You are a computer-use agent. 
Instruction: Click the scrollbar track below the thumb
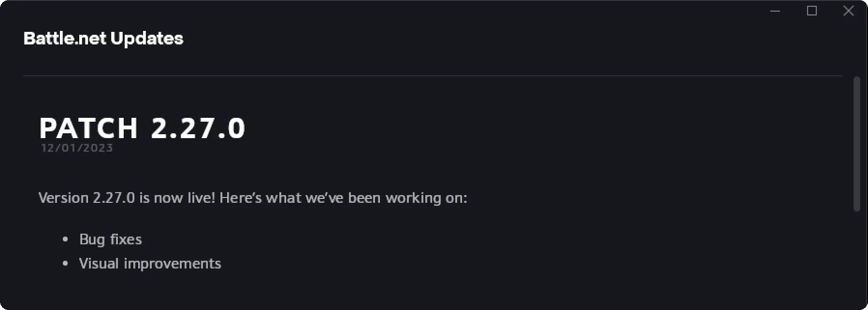[857, 261]
